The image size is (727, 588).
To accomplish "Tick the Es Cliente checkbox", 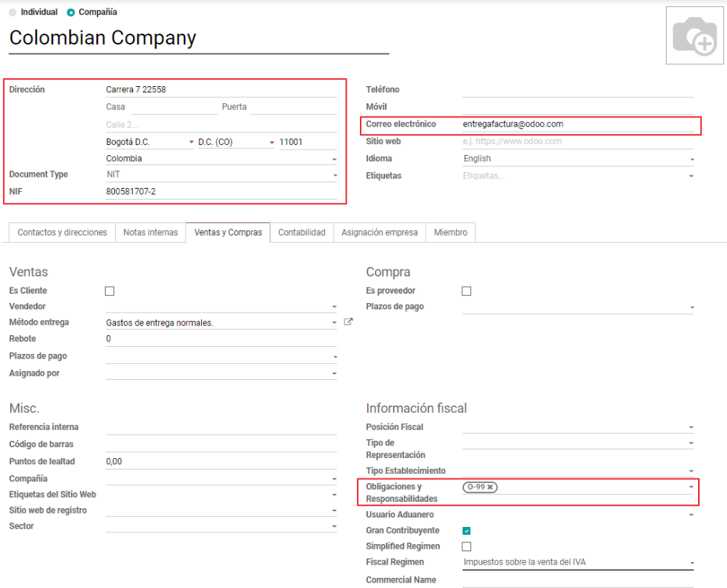I will pyautogui.click(x=110, y=290).
